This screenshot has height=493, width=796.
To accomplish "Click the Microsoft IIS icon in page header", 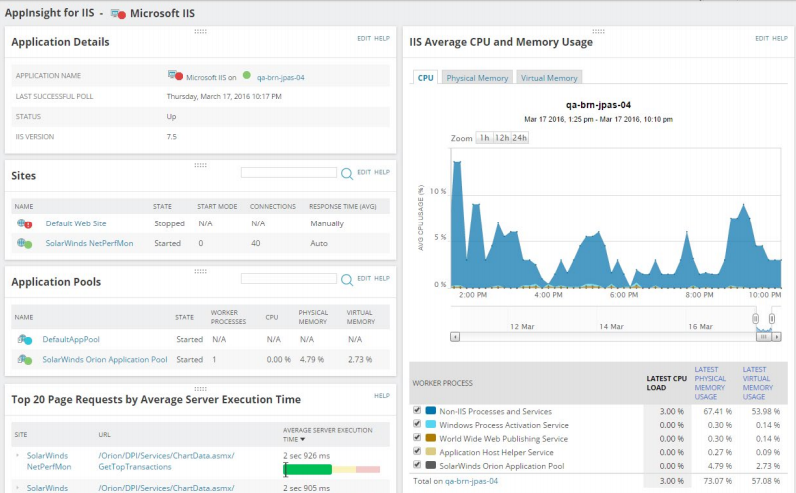I will pos(120,14).
